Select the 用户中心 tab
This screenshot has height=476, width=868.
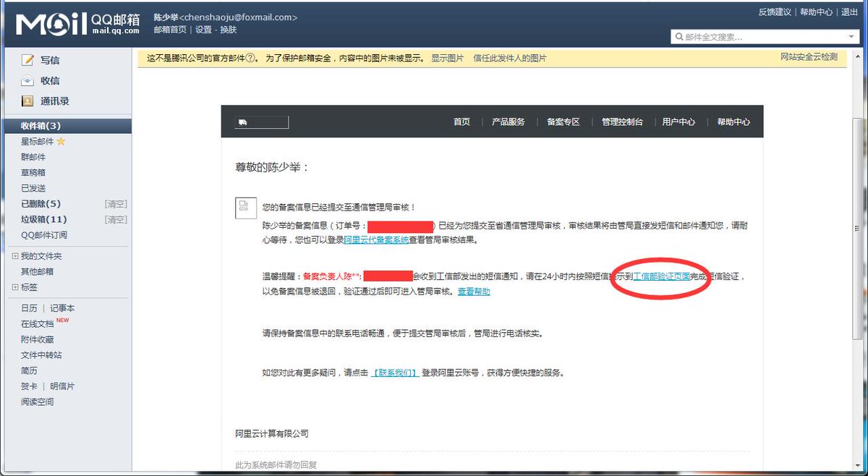(x=678, y=122)
